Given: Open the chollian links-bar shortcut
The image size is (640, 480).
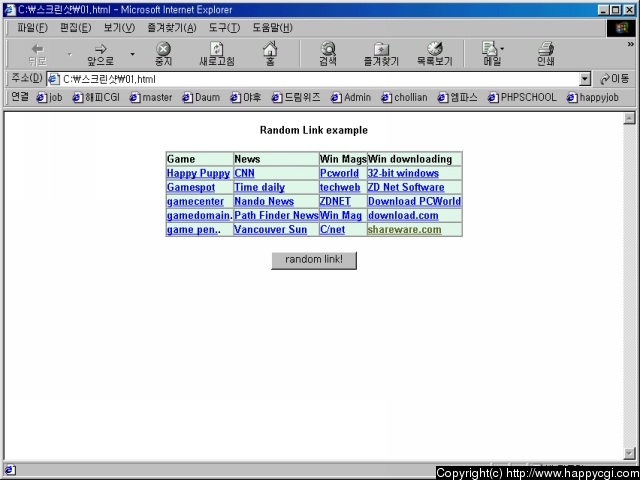Looking at the screenshot, I should (404, 98).
